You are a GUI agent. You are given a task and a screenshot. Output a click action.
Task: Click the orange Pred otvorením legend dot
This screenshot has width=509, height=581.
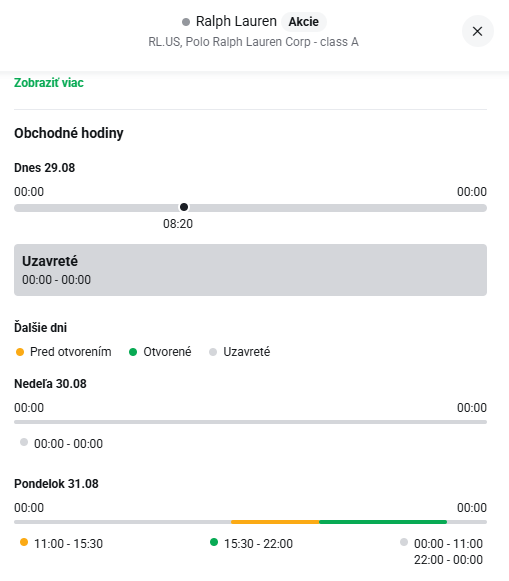tap(20, 352)
